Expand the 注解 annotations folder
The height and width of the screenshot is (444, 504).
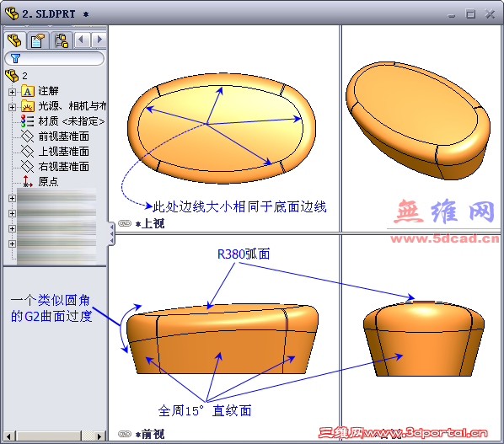point(12,92)
